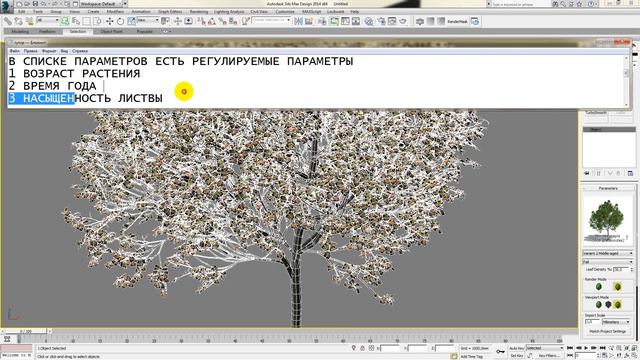640x360 pixels.
Task: Toggle the Selection Lock icon in status bar
Action: click(x=362, y=348)
